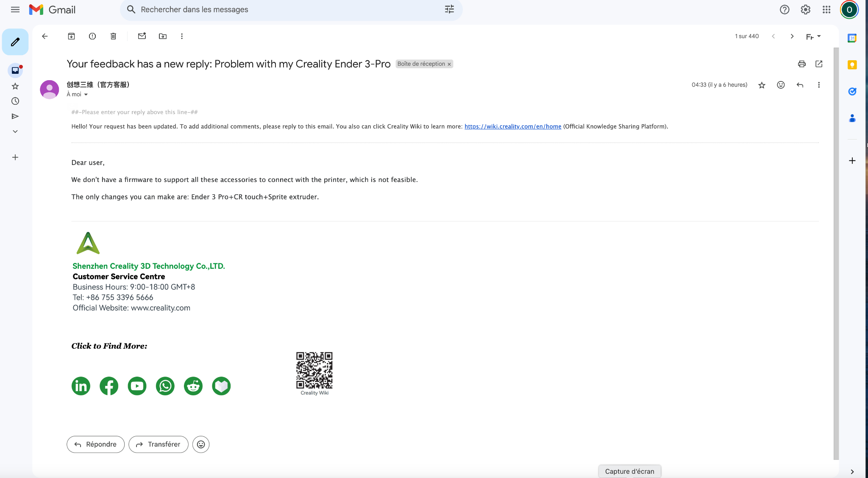Print the entire conversation
Image resolution: width=868 pixels, height=478 pixels.
801,64
